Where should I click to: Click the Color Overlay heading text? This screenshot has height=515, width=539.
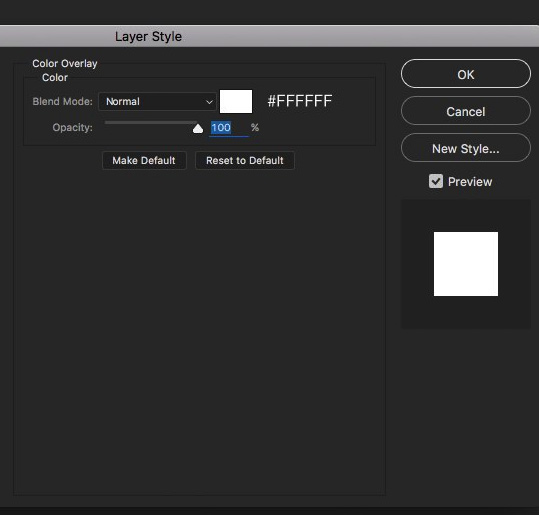[x=65, y=64]
